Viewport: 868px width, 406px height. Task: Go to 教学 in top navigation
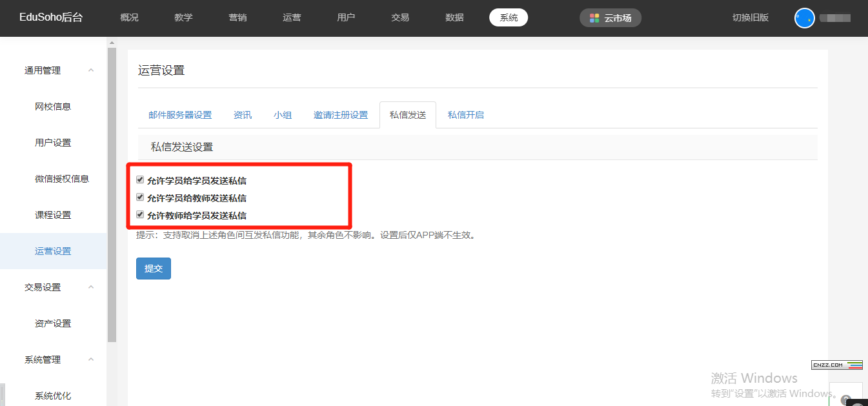point(183,17)
